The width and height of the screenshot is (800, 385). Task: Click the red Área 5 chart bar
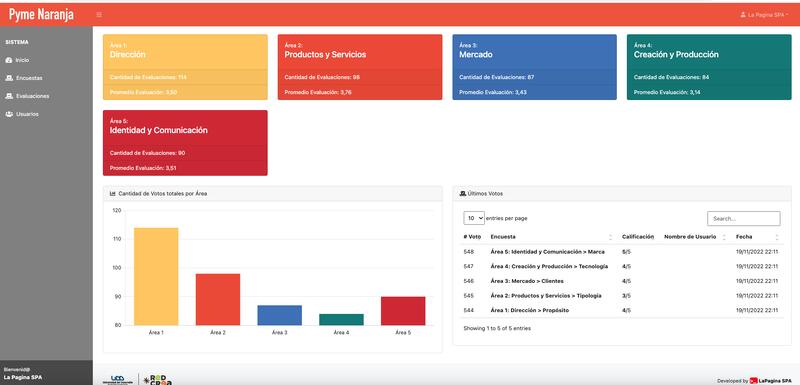tap(403, 311)
